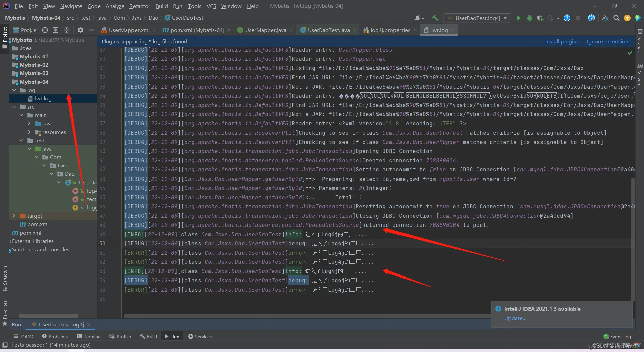
Task: Close the UserDaoTest.log4j run tab
Action: (x=89, y=325)
